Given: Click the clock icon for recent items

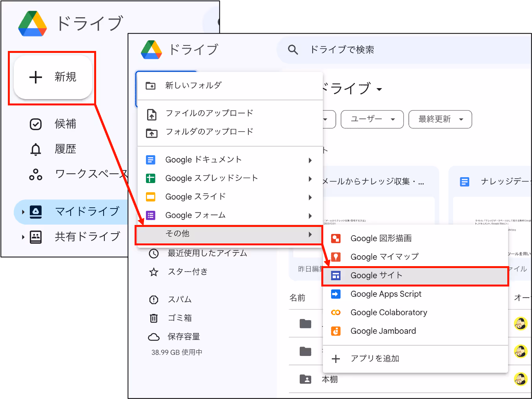Looking at the screenshot, I should pos(154,254).
